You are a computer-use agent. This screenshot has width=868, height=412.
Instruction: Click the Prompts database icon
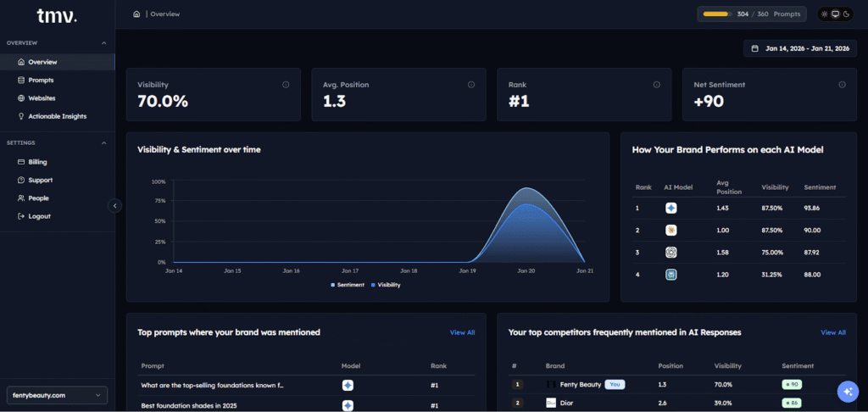(x=21, y=81)
